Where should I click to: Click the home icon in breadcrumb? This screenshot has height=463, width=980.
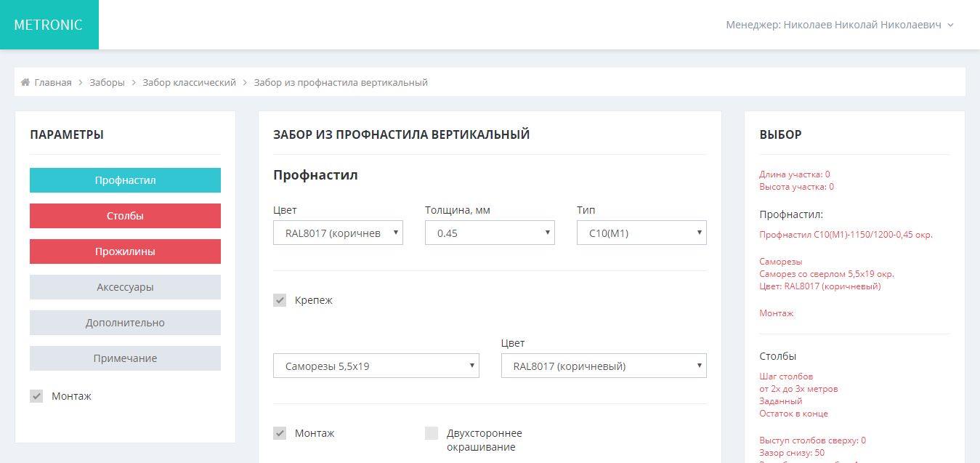25,82
